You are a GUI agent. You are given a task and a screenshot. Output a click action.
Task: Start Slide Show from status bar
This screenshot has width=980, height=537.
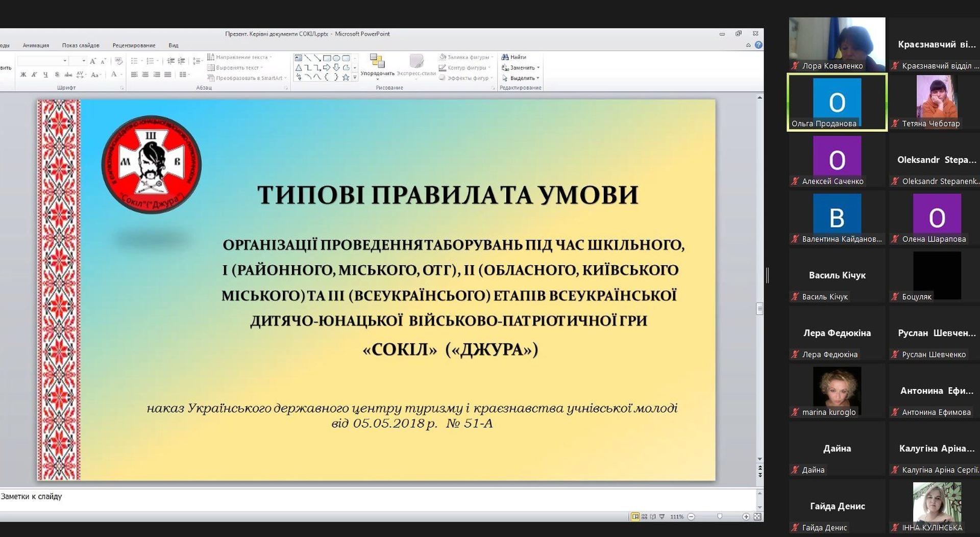662,517
